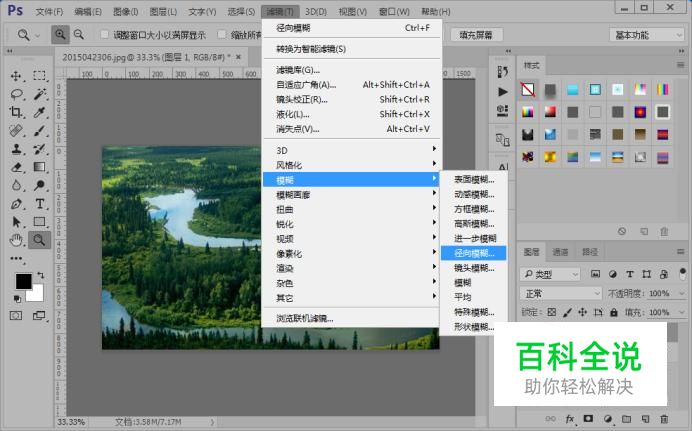This screenshot has height=431, width=692.
Task: Toggle adjustment layer filter icon
Action: tap(613, 274)
